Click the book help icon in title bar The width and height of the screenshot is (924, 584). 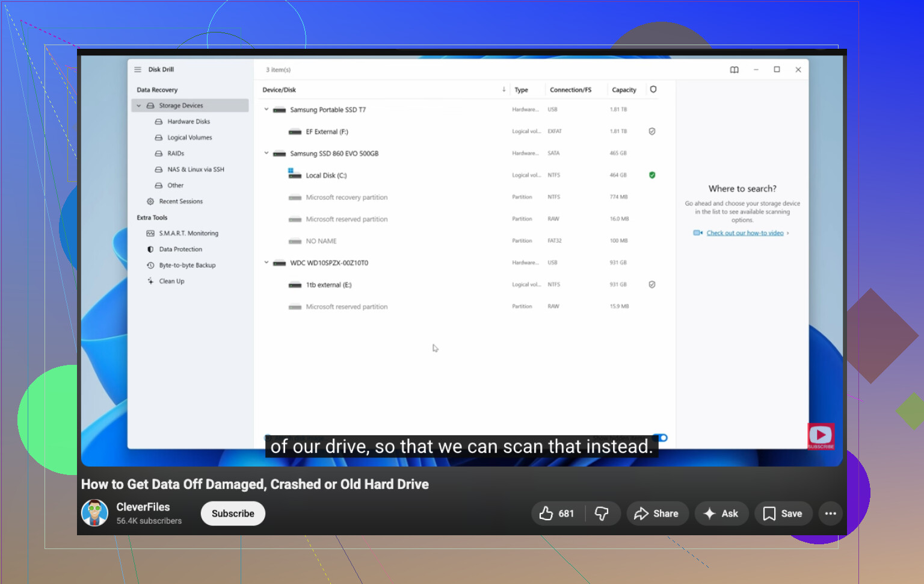pos(735,70)
